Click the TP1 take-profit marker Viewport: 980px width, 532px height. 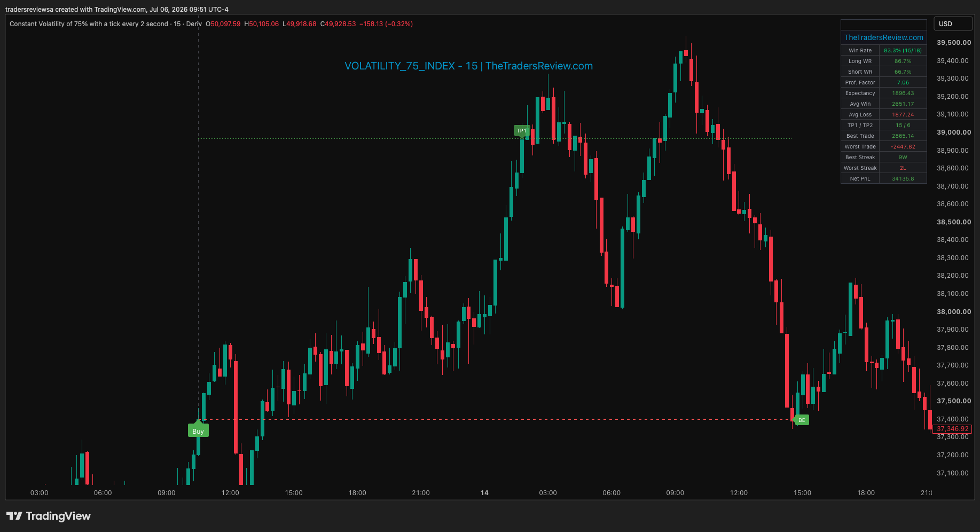522,131
